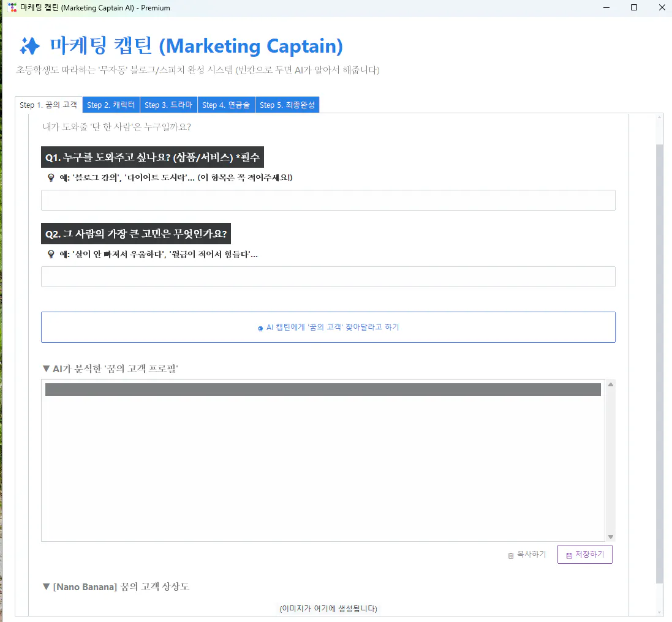Click inside the Q2 answer field
Image resolution: width=672 pixels, height=622 pixels.
click(328, 276)
